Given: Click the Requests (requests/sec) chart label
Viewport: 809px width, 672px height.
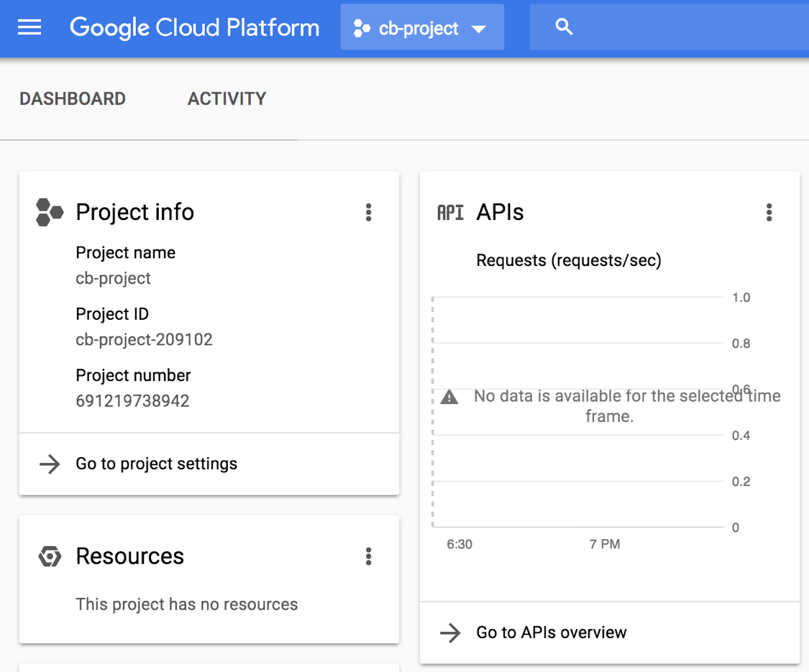Looking at the screenshot, I should [x=569, y=261].
